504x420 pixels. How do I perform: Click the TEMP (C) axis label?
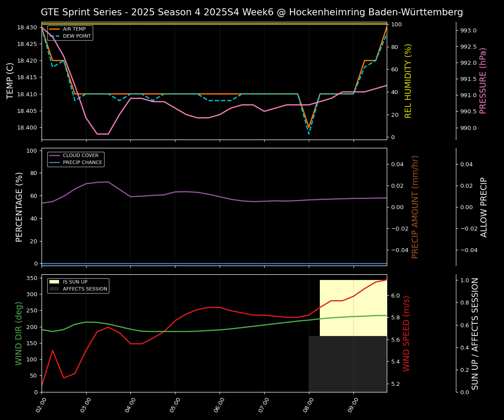(x=10, y=81)
